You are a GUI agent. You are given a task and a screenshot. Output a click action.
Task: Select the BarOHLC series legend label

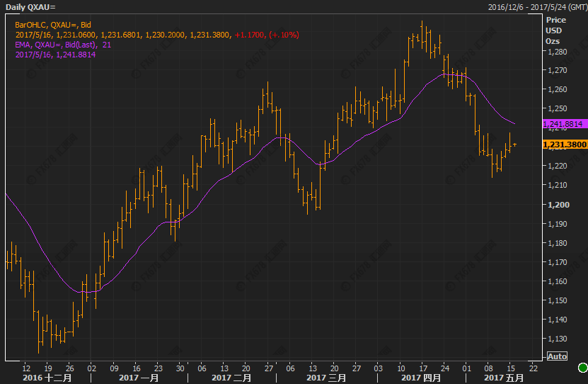pos(53,24)
